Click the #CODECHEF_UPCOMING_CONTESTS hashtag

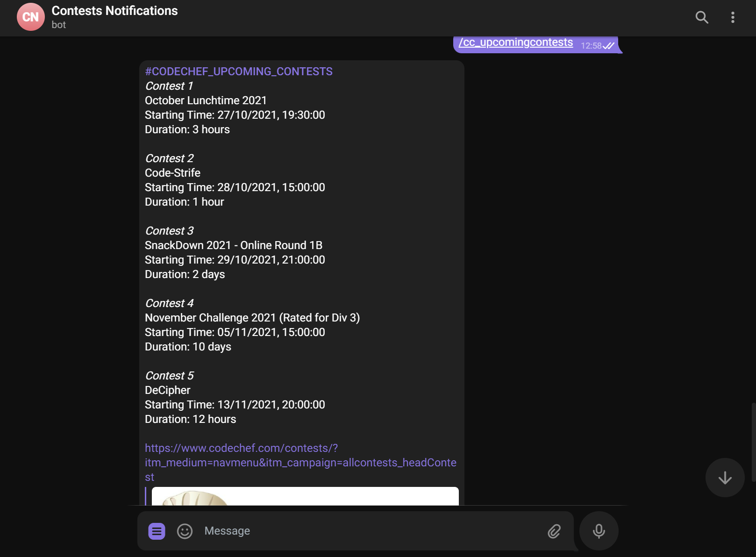[x=239, y=71]
